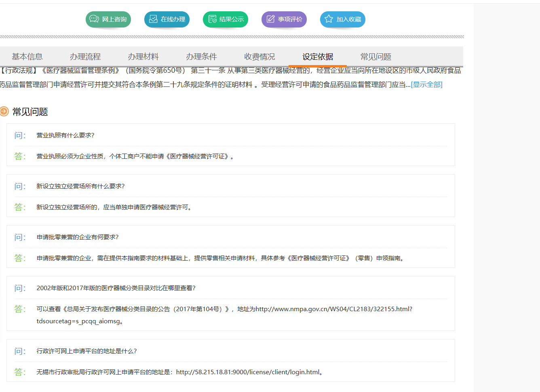Screen dimensions: 540x392
Task: Click the 常见问题 section heading
Action: coord(30,112)
